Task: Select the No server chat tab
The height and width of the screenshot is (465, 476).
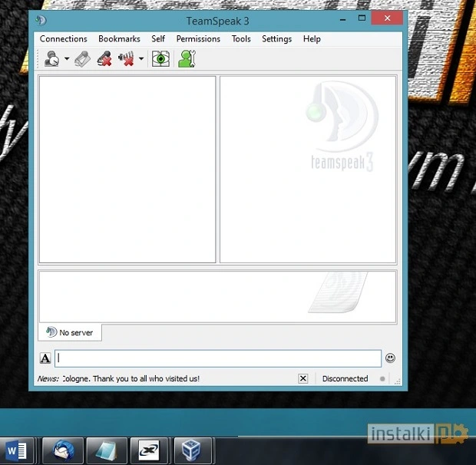Action: click(70, 332)
